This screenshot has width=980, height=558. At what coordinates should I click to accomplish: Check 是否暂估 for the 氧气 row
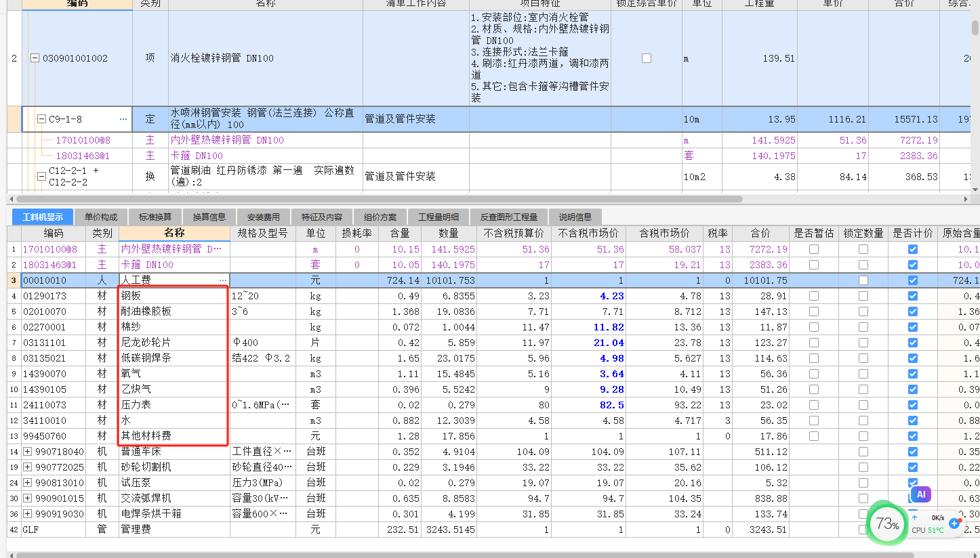pyautogui.click(x=814, y=374)
